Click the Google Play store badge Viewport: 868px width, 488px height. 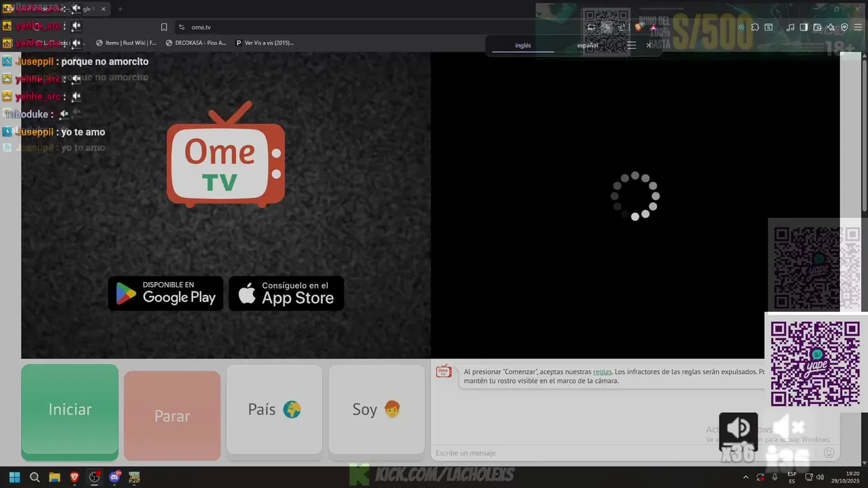tap(165, 293)
